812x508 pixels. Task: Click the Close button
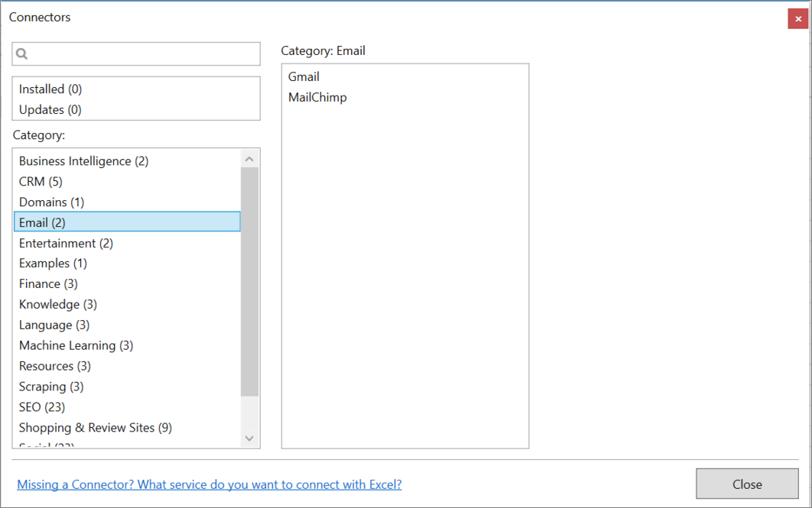tap(747, 484)
